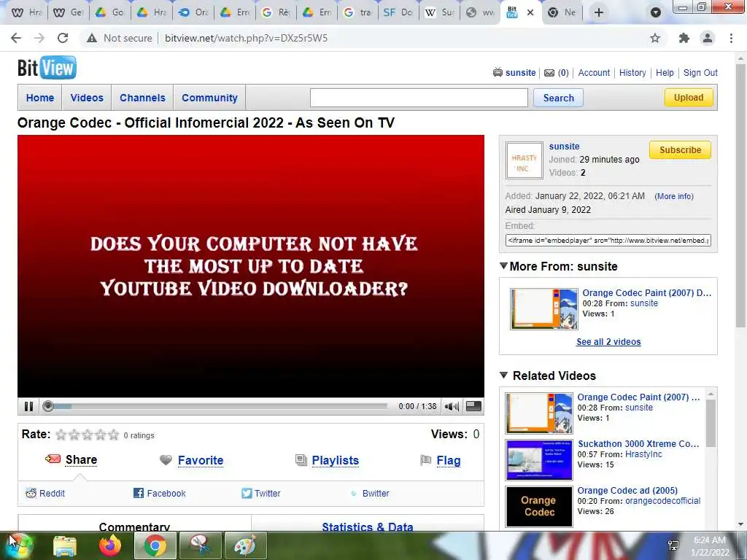The height and width of the screenshot is (560, 747).
Task: Click the BitView logo
Action: (47, 68)
